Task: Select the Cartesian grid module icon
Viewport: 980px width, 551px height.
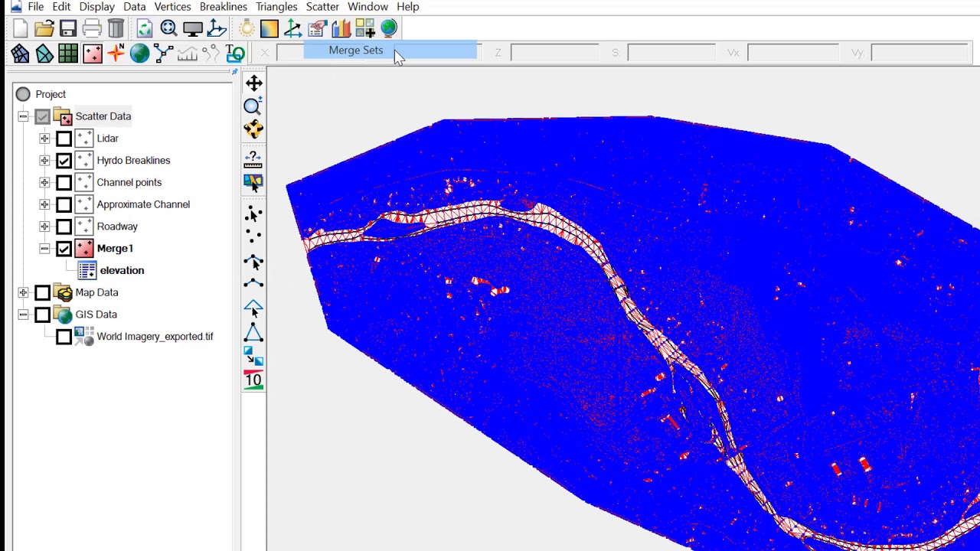Action: tap(68, 53)
